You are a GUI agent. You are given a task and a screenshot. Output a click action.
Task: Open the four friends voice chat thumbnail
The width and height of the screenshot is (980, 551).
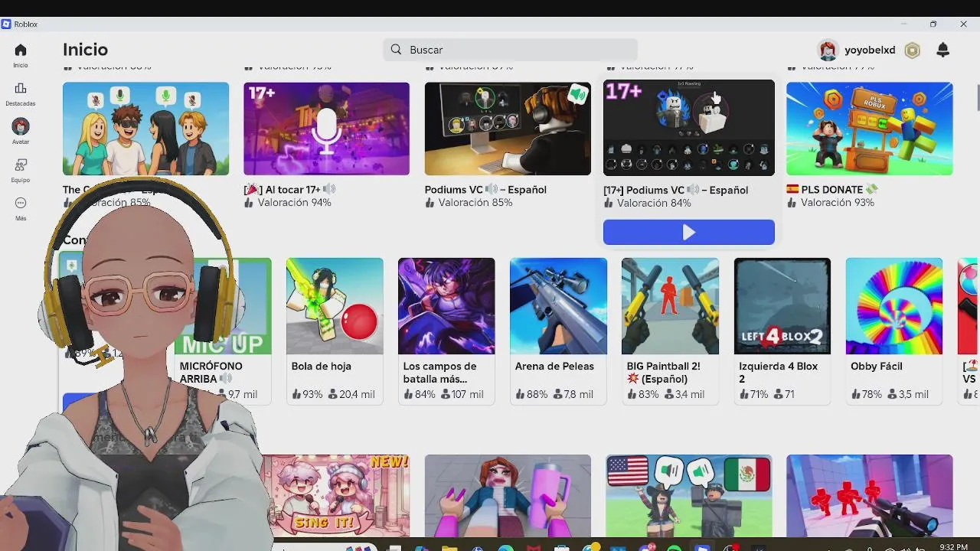click(x=145, y=129)
